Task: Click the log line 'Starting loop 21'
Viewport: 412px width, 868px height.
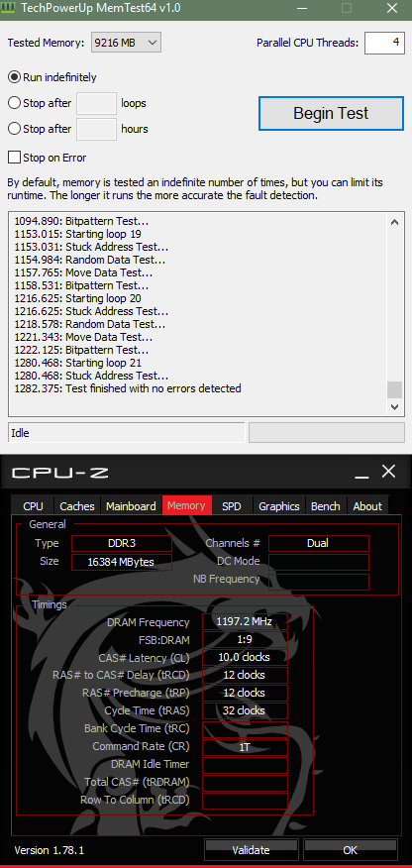Action: tap(78, 363)
